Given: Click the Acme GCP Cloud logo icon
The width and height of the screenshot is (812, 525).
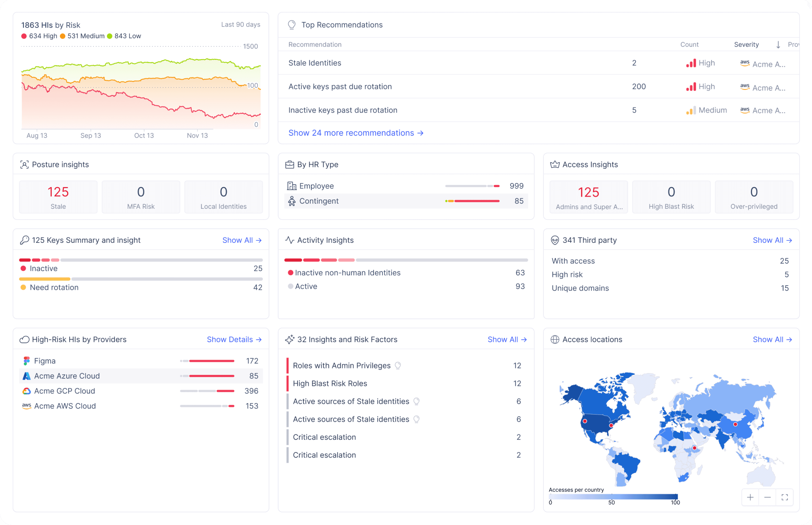Looking at the screenshot, I should tap(26, 391).
